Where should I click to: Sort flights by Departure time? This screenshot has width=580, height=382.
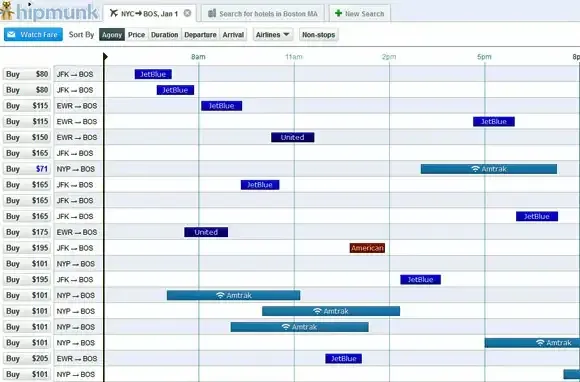[x=200, y=35]
